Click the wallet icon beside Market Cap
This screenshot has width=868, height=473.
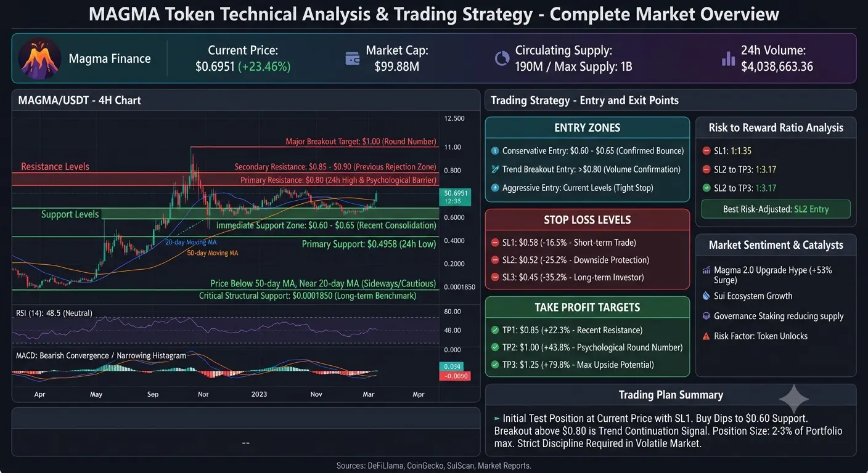click(353, 59)
